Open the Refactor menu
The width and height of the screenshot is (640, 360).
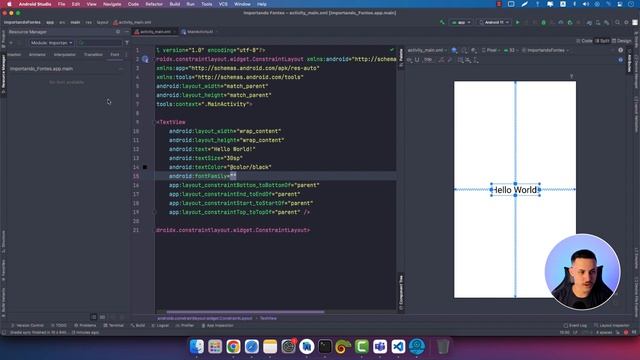pyautogui.click(x=154, y=4)
